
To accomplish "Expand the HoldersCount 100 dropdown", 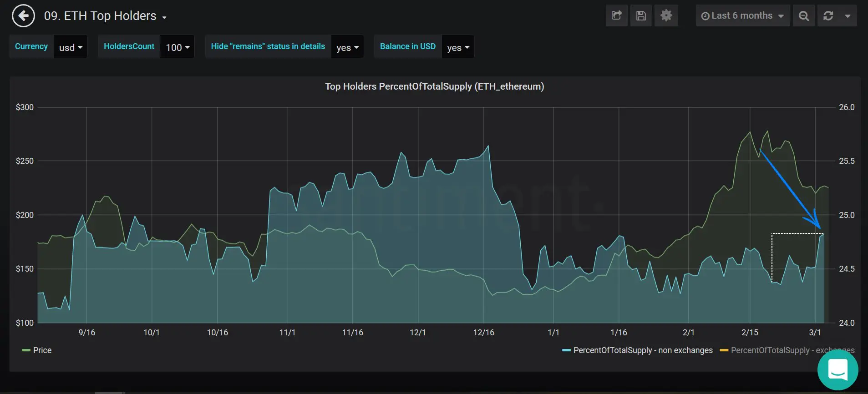I will [x=177, y=47].
